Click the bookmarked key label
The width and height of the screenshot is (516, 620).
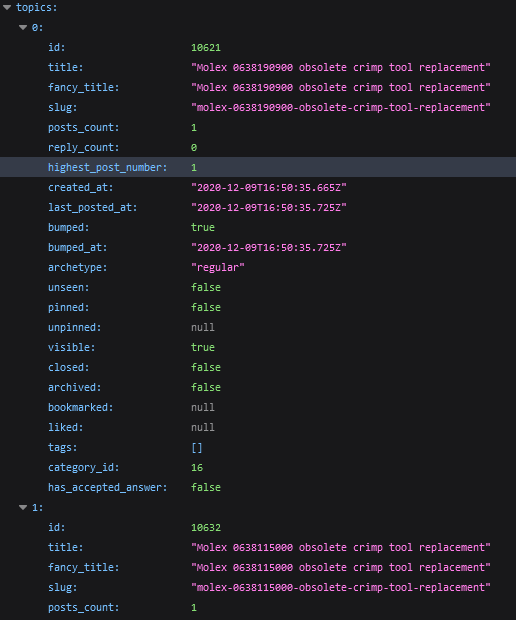pyautogui.click(x=81, y=407)
